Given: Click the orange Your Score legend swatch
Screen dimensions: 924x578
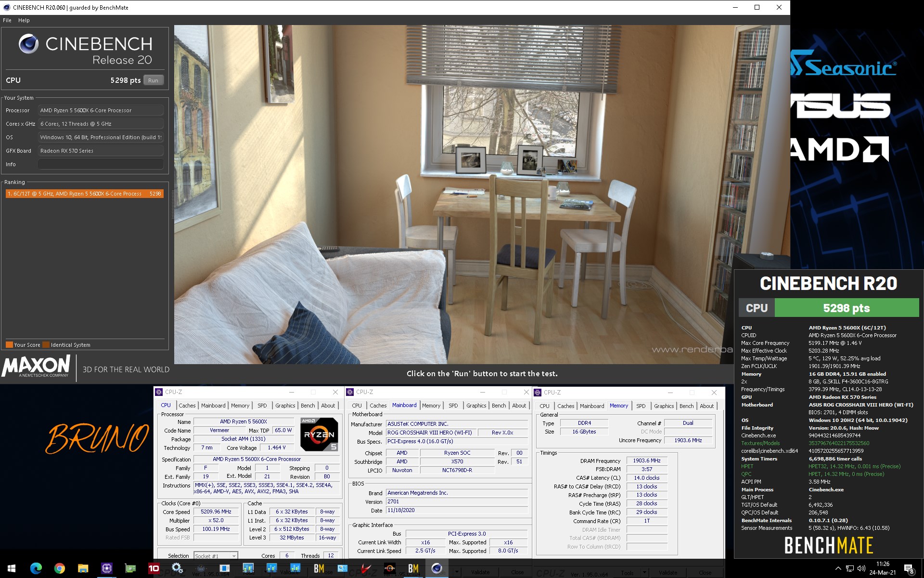Looking at the screenshot, I should point(9,345).
